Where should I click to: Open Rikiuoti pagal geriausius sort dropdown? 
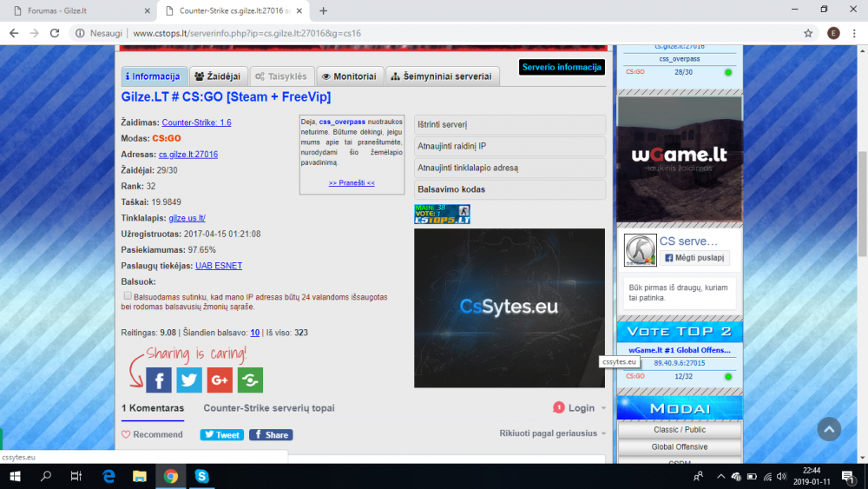[552, 433]
